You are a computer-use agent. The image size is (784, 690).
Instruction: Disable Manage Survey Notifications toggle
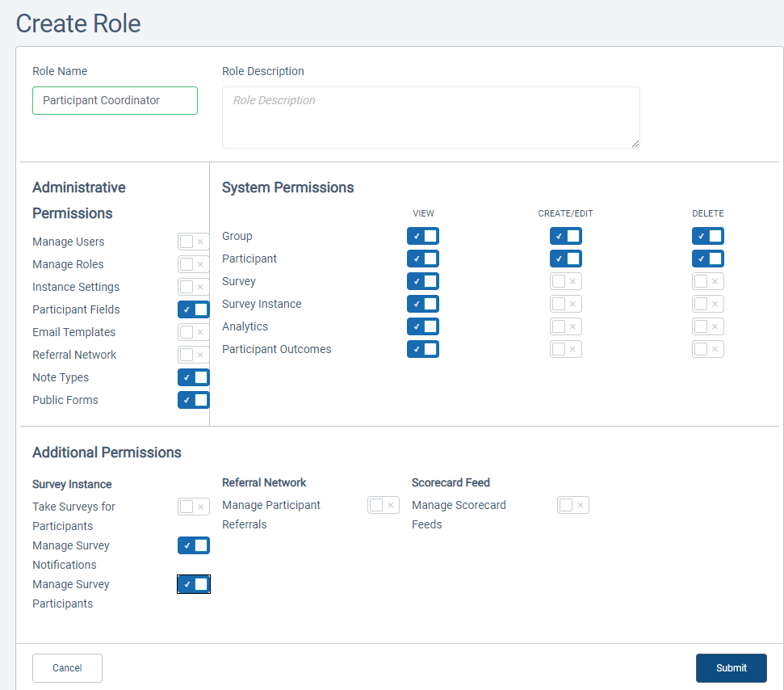(x=194, y=545)
